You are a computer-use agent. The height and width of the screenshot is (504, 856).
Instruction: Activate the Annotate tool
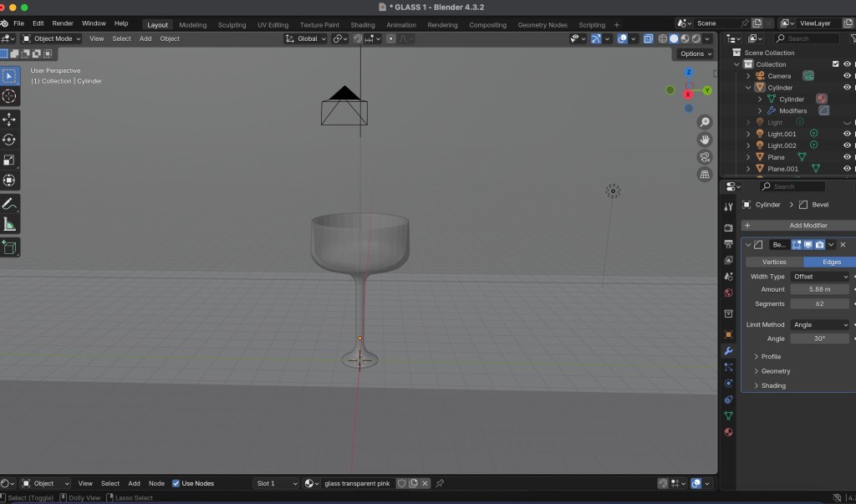[9, 204]
